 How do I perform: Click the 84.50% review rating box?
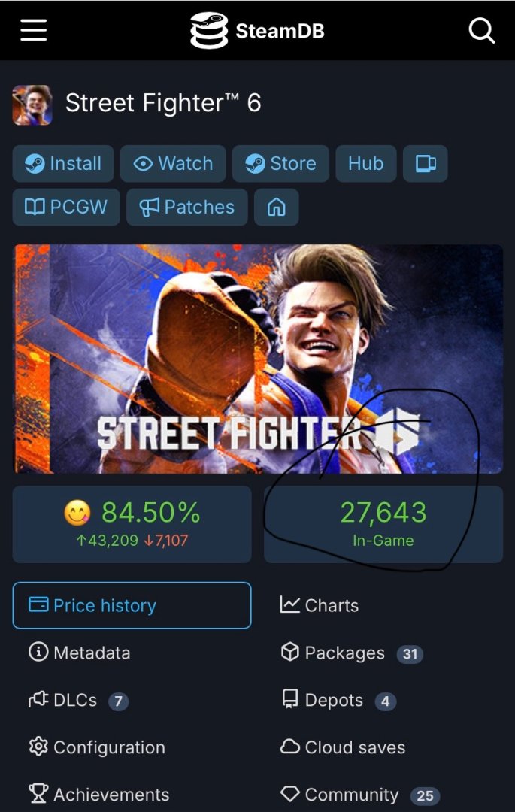(x=132, y=524)
